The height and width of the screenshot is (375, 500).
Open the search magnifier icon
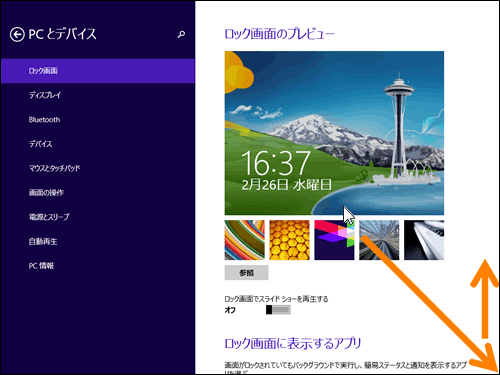[x=181, y=34]
